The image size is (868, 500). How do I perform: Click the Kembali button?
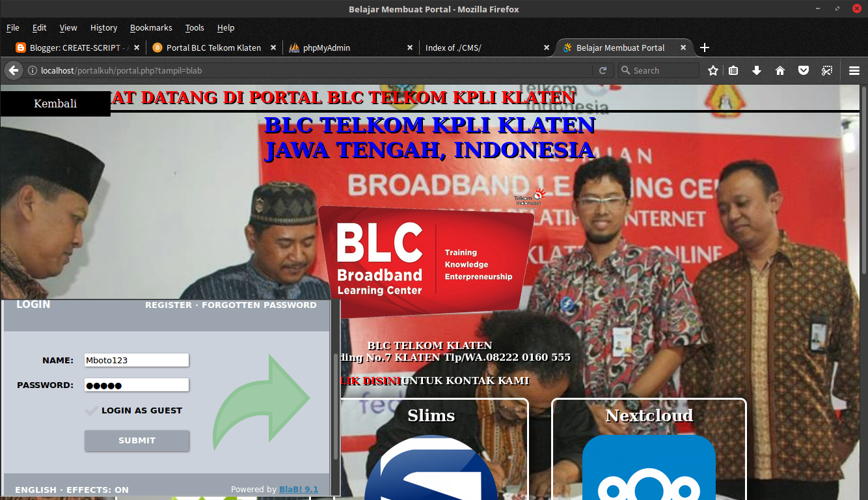(55, 103)
